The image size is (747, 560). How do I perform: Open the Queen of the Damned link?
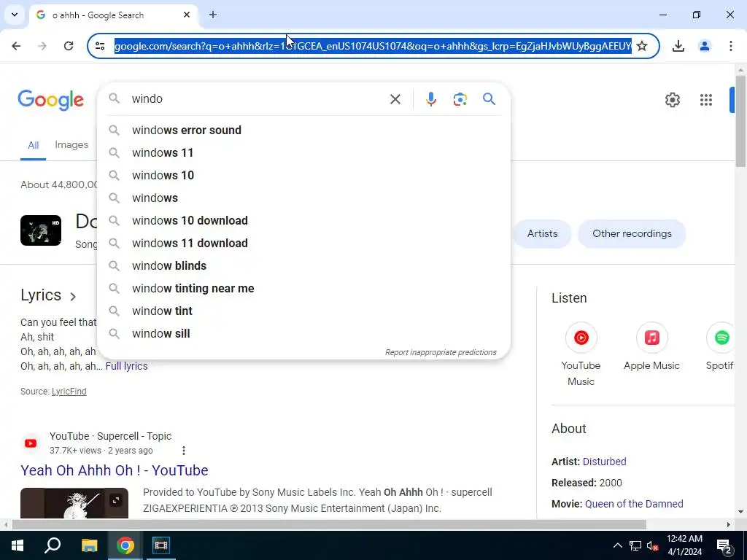[634, 504]
